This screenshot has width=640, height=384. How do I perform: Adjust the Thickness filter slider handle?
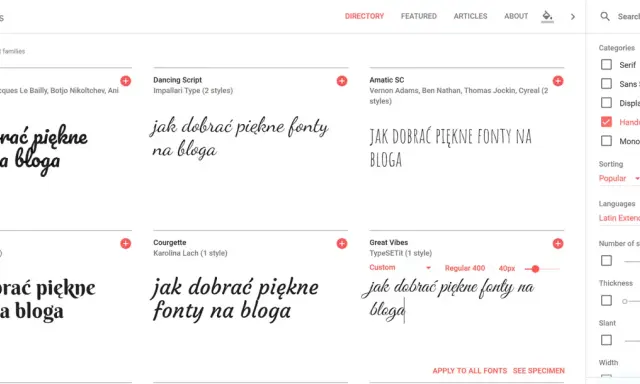(x=624, y=301)
